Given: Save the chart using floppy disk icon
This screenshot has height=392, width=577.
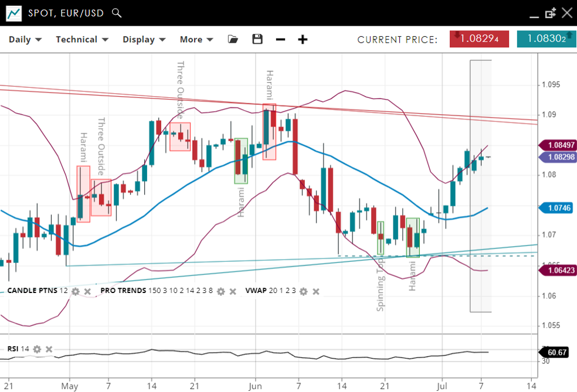Looking at the screenshot, I should [x=257, y=39].
